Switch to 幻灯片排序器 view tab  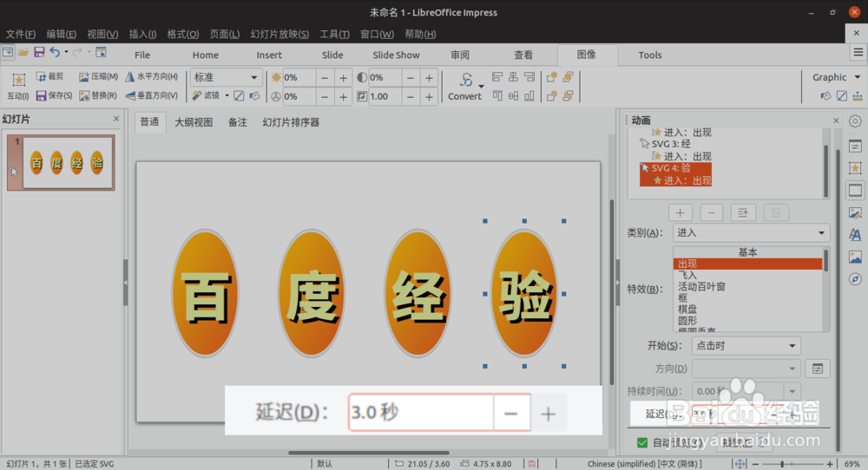click(291, 122)
